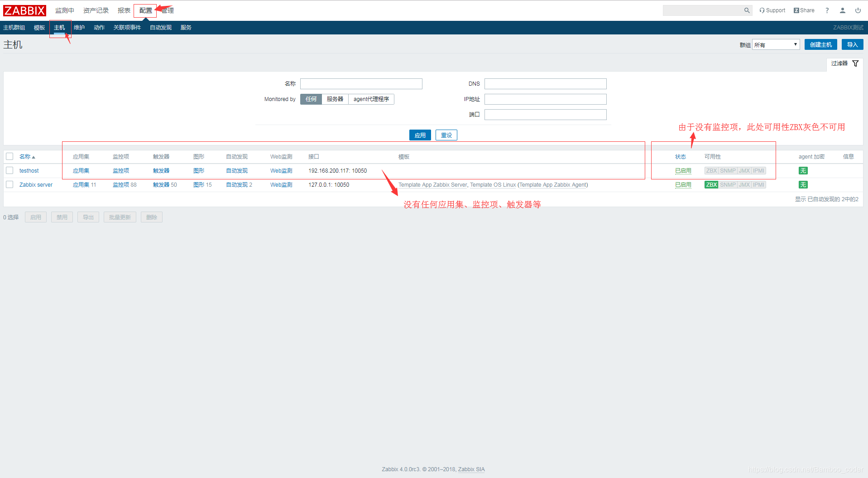Tick the testhost row checkbox

[x=10, y=171]
